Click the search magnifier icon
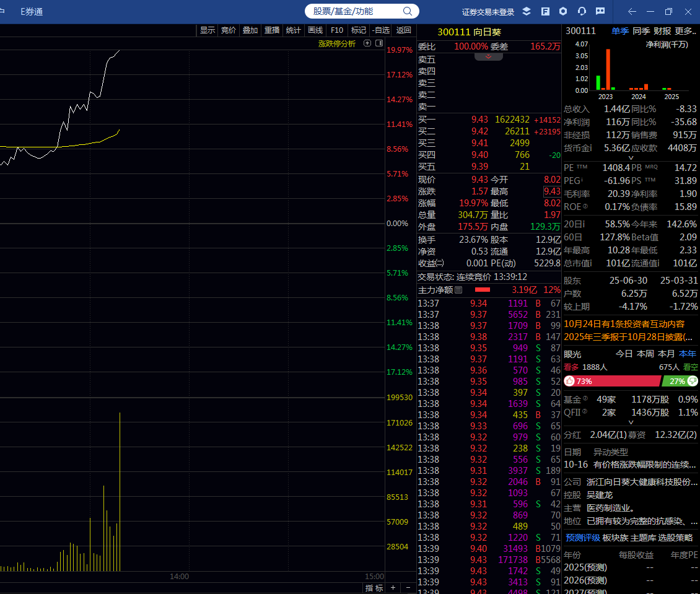This screenshot has width=700, height=594. [407, 11]
